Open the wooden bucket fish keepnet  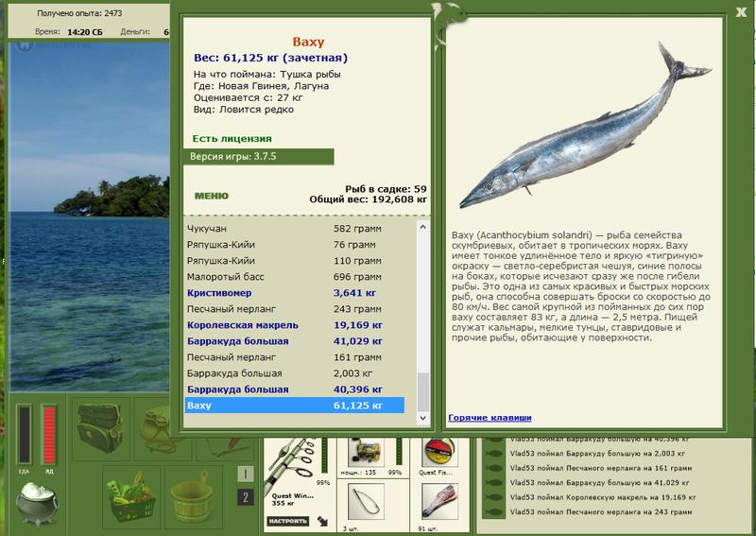[x=192, y=497]
